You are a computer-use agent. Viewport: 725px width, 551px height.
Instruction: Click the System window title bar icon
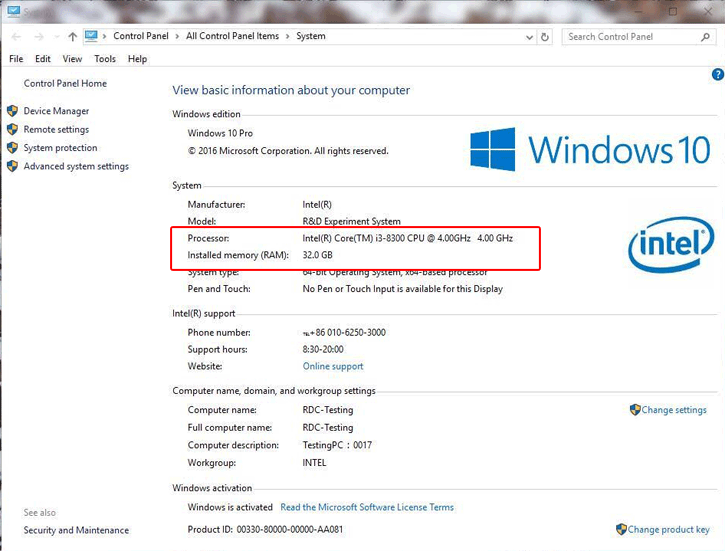point(13,11)
